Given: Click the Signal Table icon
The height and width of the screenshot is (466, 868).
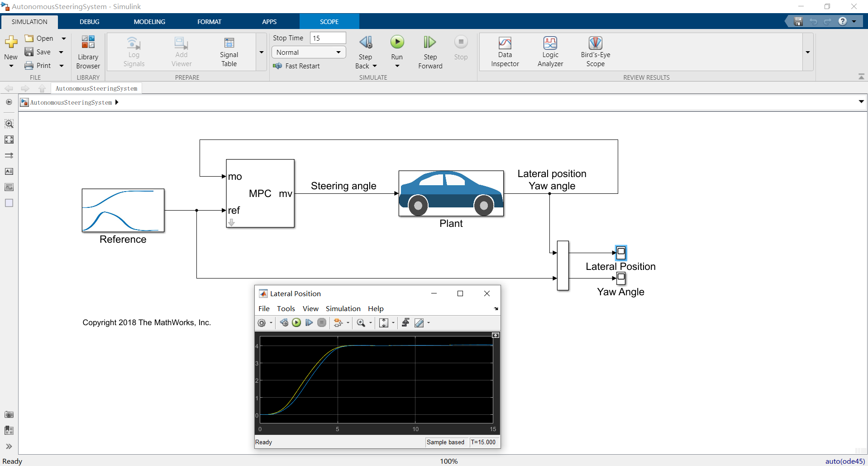Looking at the screenshot, I should [x=229, y=52].
